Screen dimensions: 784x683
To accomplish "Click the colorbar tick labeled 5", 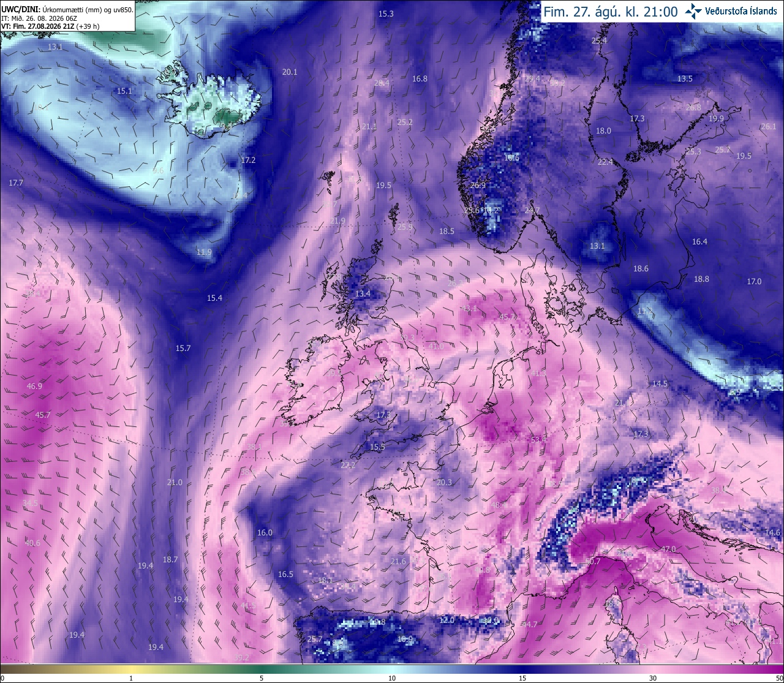I will click(262, 678).
